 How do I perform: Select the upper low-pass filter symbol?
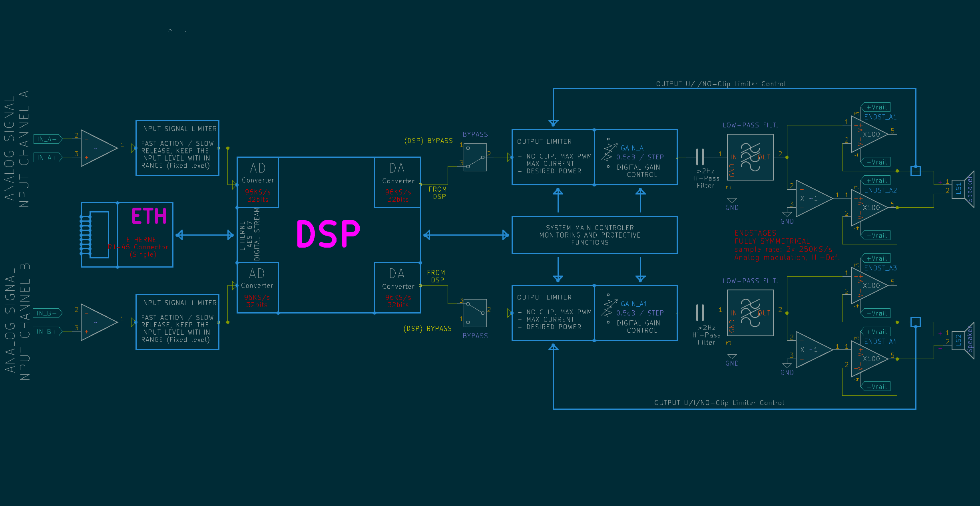(750, 157)
